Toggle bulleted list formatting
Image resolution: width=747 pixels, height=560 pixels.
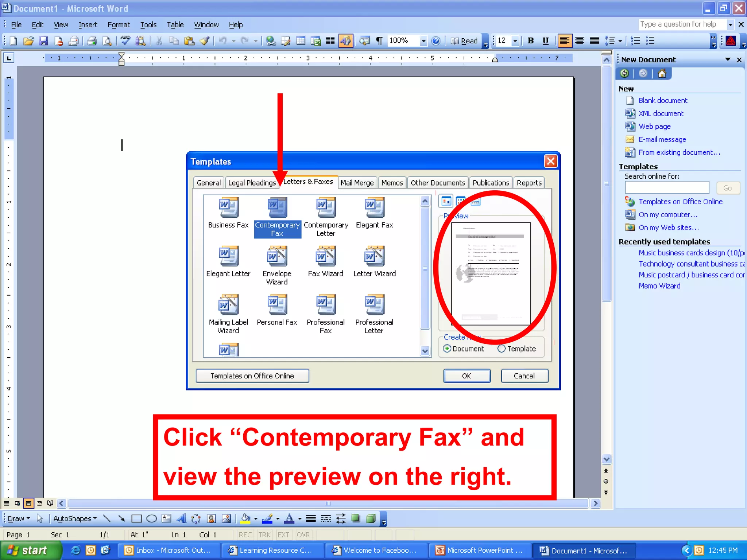tap(650, 41)
